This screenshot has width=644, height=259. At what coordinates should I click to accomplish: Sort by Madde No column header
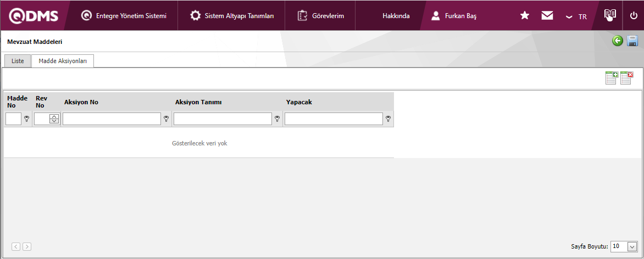[17, 102]
